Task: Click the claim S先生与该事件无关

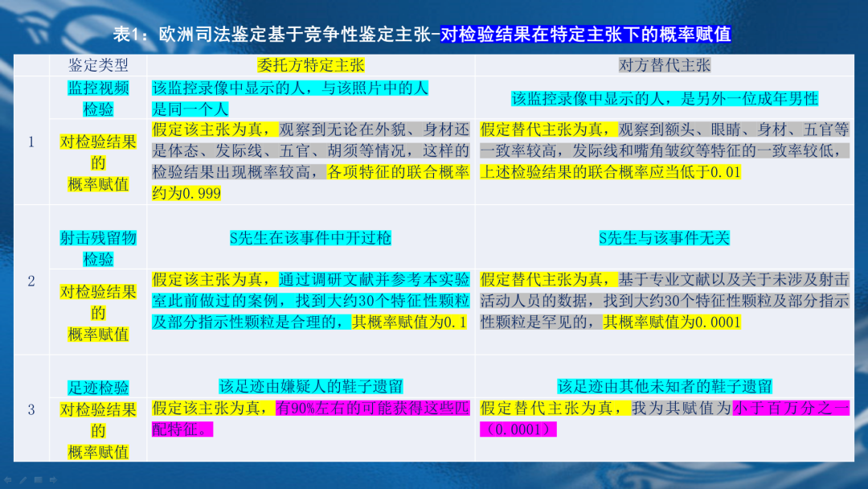Action: tap(665, 238)
